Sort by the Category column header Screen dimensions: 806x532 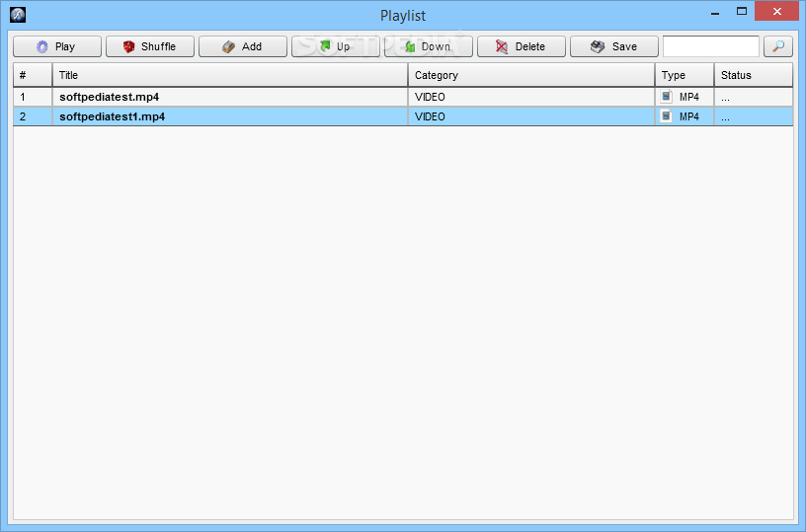pos(531,75)
